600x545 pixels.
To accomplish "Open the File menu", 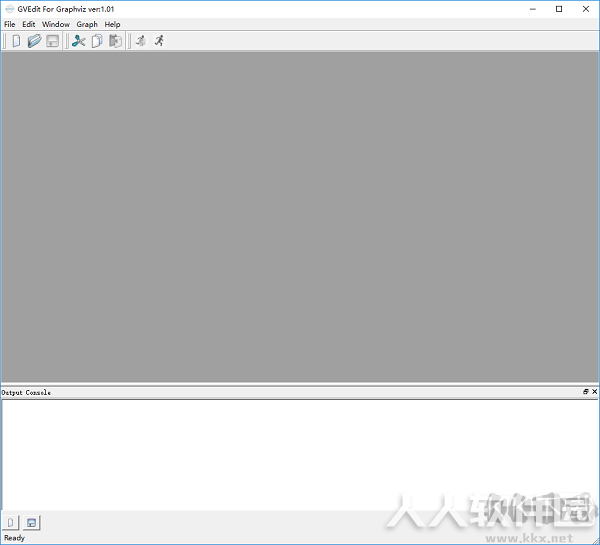I will tap(10, 24).
